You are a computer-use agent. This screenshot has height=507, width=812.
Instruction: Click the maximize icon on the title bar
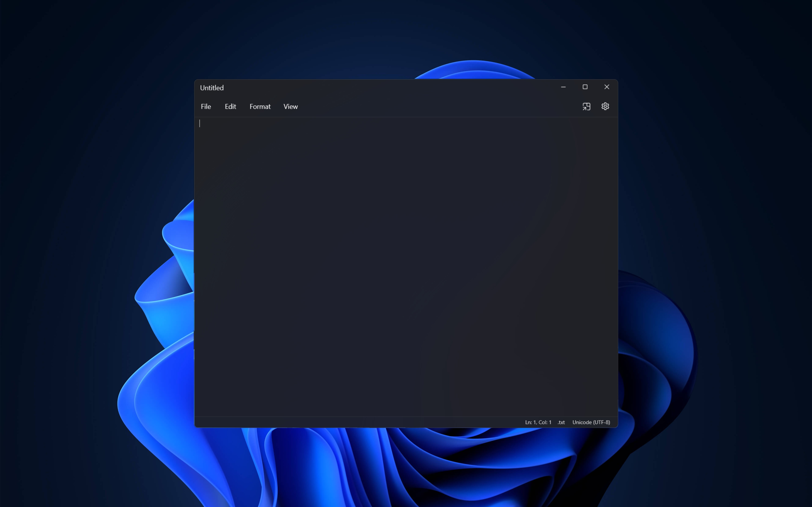point(585,87)
